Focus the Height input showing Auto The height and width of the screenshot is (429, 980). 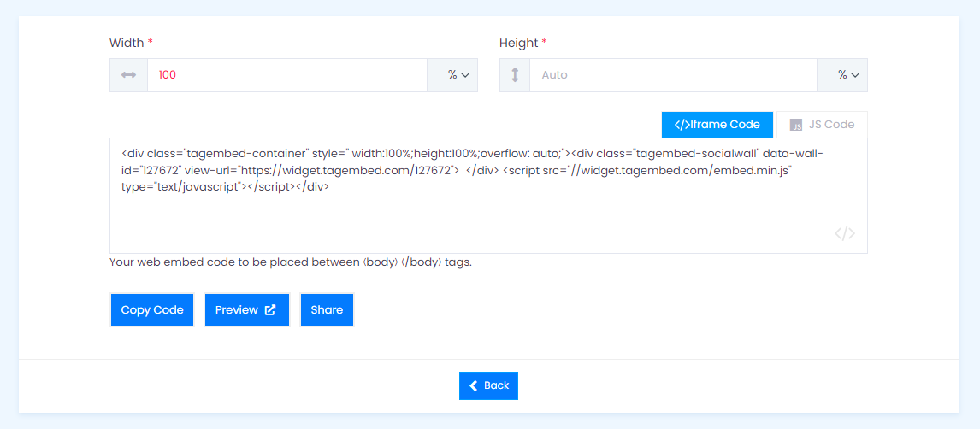(673, 75)
